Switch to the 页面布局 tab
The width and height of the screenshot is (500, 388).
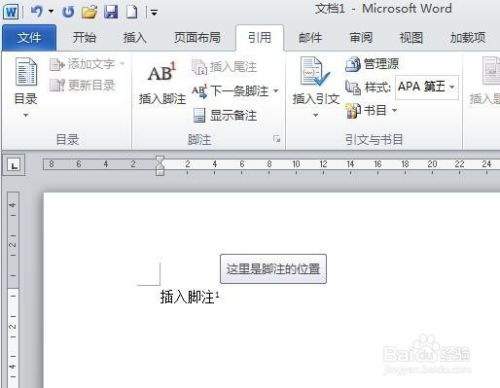click(197, 37)
